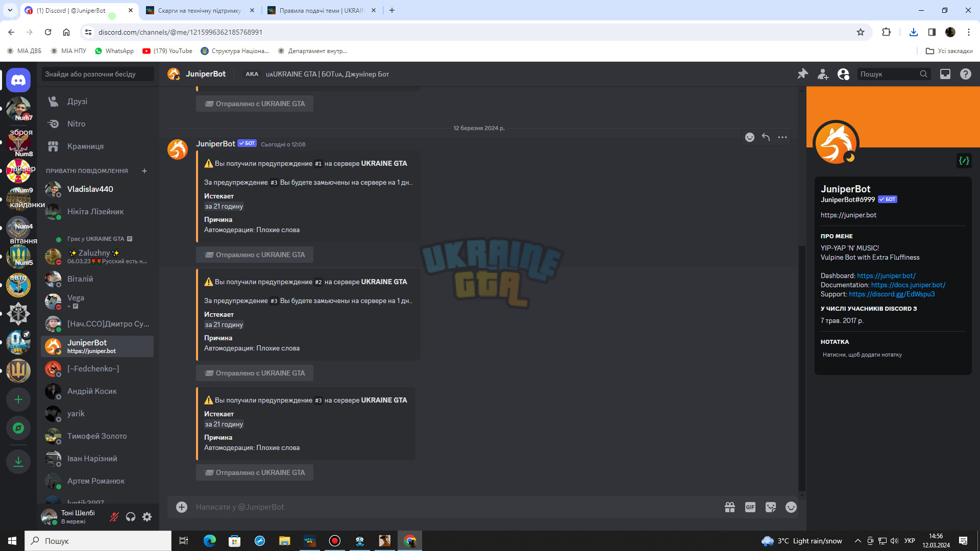The height and width of the screenshot is (551, 980).
Task: Toggle headphones deafen
Action: (x=131, y=517)
